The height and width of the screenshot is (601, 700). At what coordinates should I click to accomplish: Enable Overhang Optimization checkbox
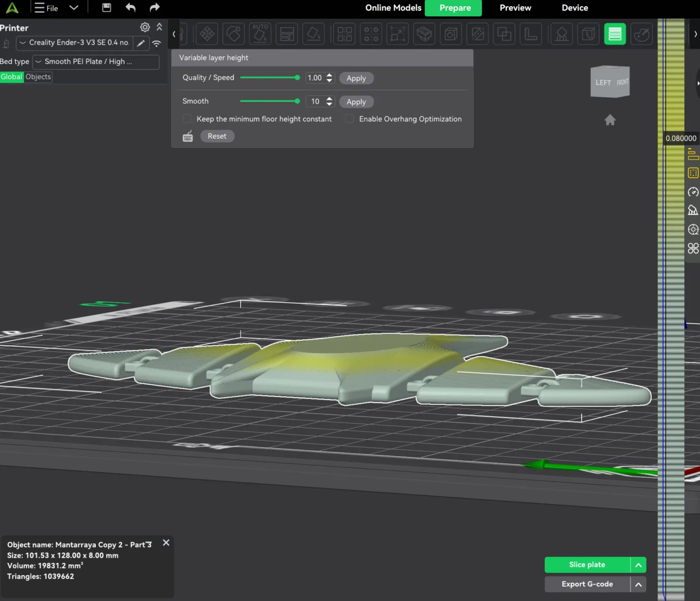click(x=350, y=119)
